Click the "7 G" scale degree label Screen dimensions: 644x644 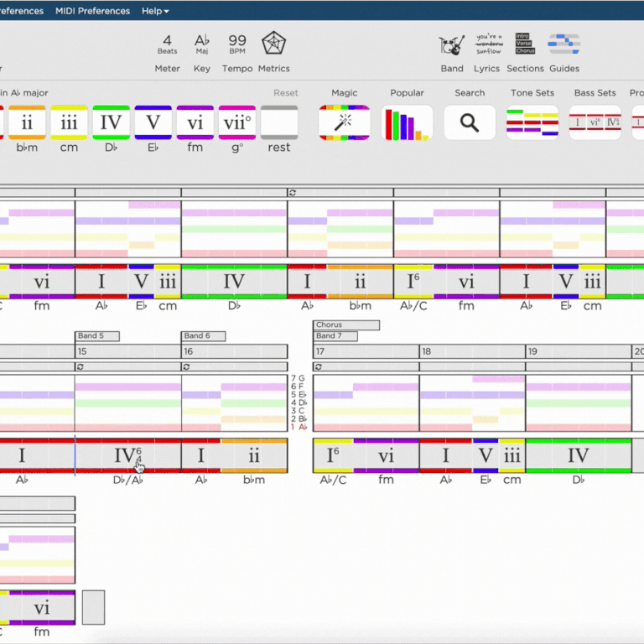pos(299,378)
